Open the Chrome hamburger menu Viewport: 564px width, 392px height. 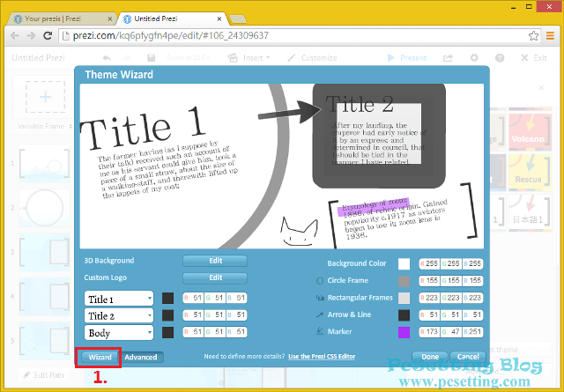[x=551, y=36]
